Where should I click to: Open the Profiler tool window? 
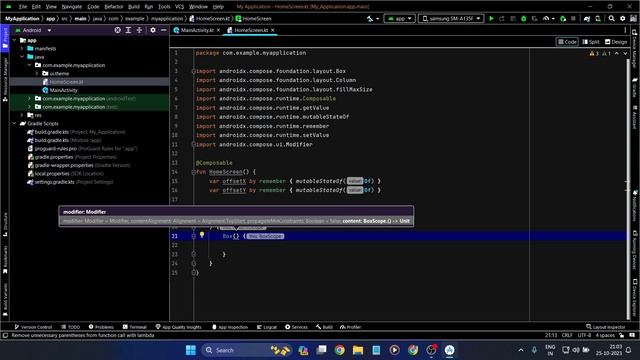coord(350,327)
